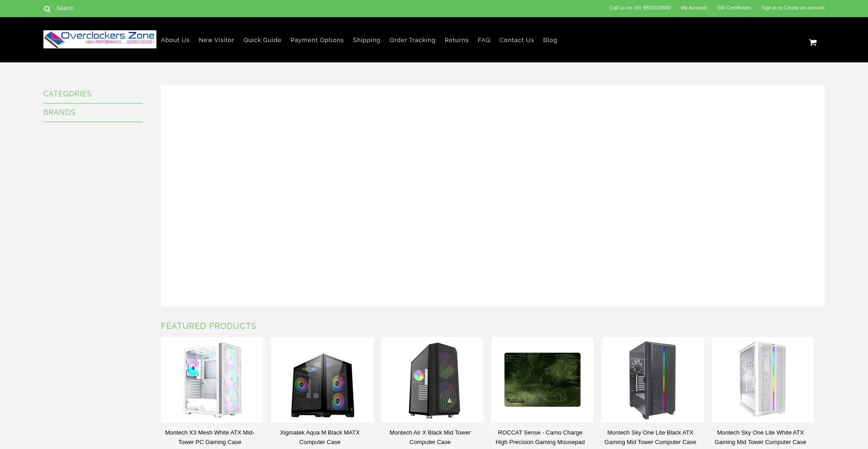Click the FEATURED PRODUCTS heading
Viewport: 868px width, 449px height.
point(208,326)
